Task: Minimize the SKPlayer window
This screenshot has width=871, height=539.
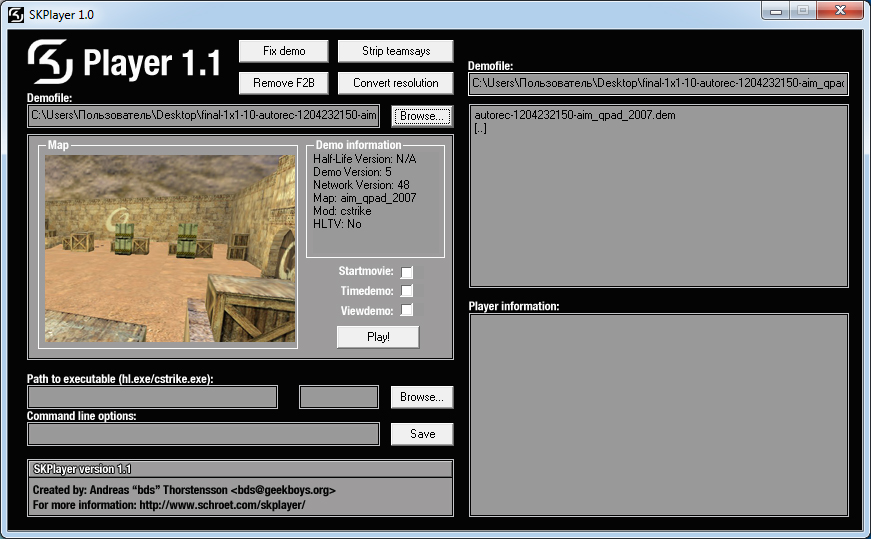Action: tap(776, 11)
